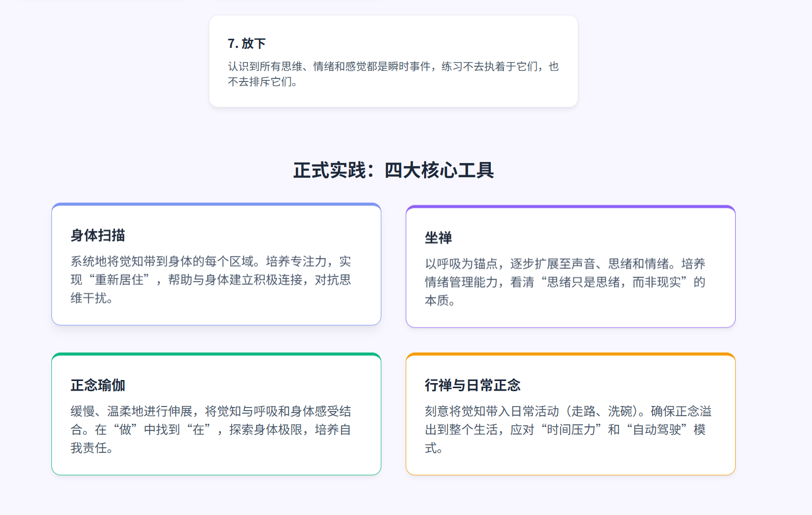Click the "7. 放下" card heading

247,44
